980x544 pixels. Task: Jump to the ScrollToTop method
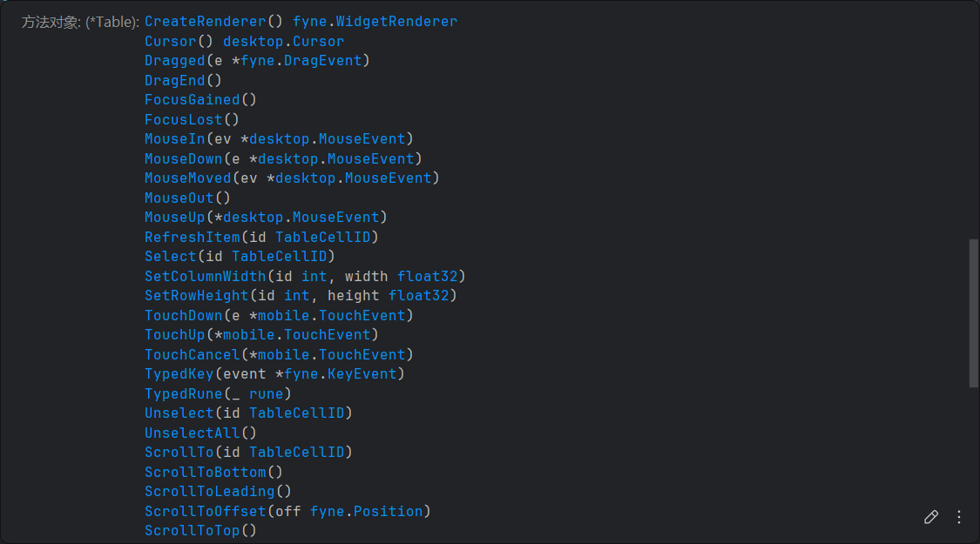pyautogui.click(x=192, y=530)
